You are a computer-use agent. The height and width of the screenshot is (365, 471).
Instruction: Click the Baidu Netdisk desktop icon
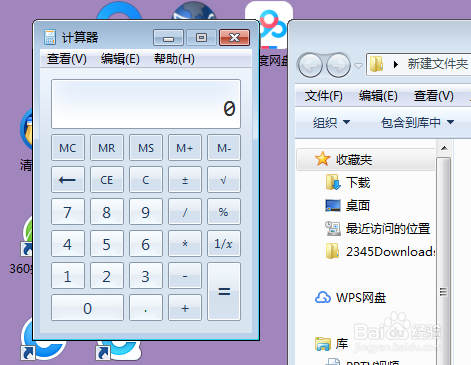273,25
